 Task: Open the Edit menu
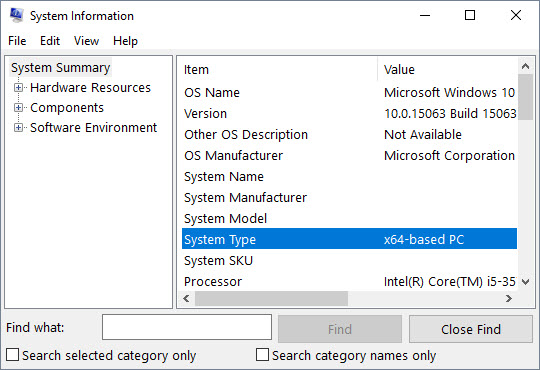[x=50, y=41]
